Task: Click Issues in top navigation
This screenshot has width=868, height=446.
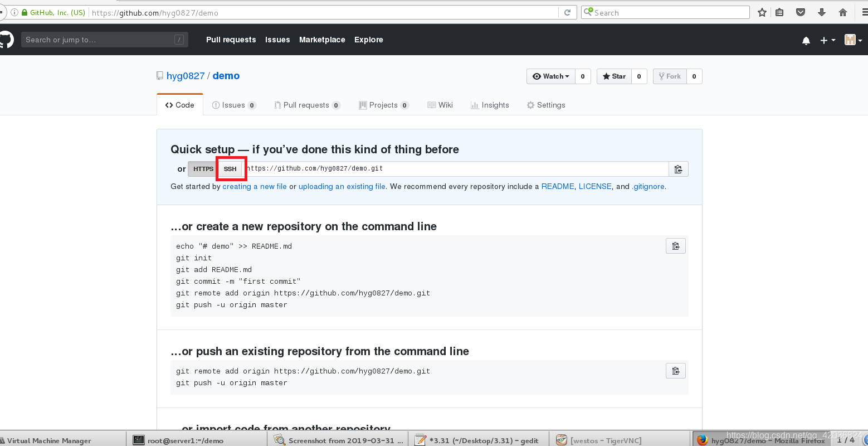Action: point(277,40)
